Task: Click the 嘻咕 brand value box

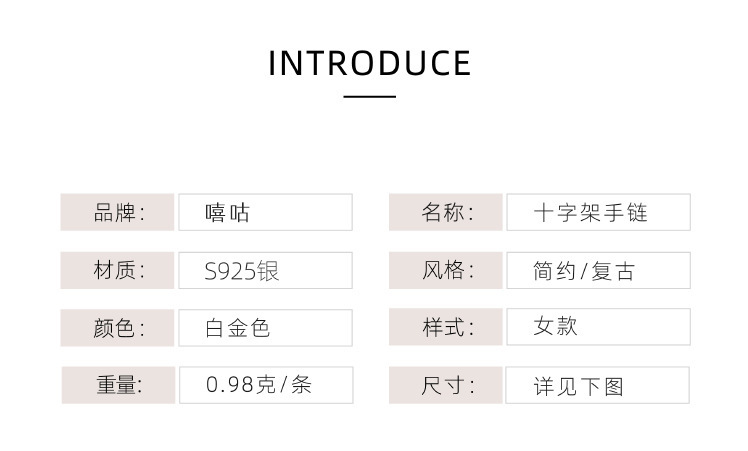Action: pyautogui.click(x=265, y=212)
